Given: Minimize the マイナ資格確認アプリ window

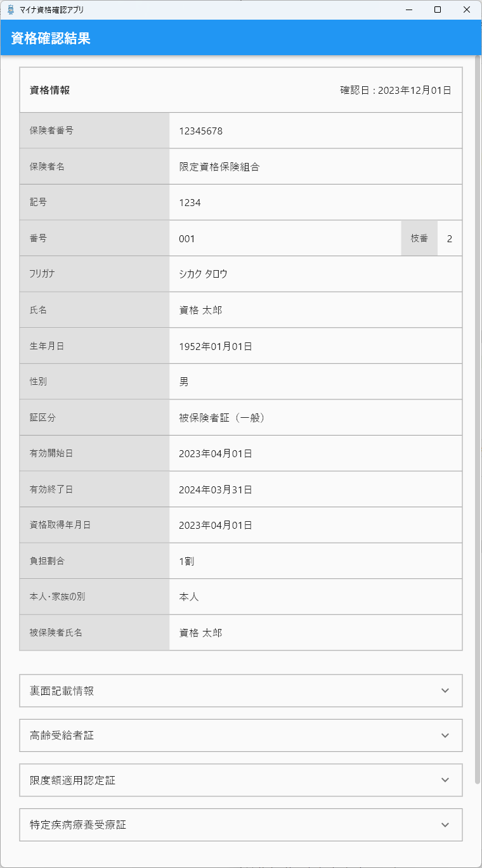Looking at the screenshot, I should click(x=408, y=10).
